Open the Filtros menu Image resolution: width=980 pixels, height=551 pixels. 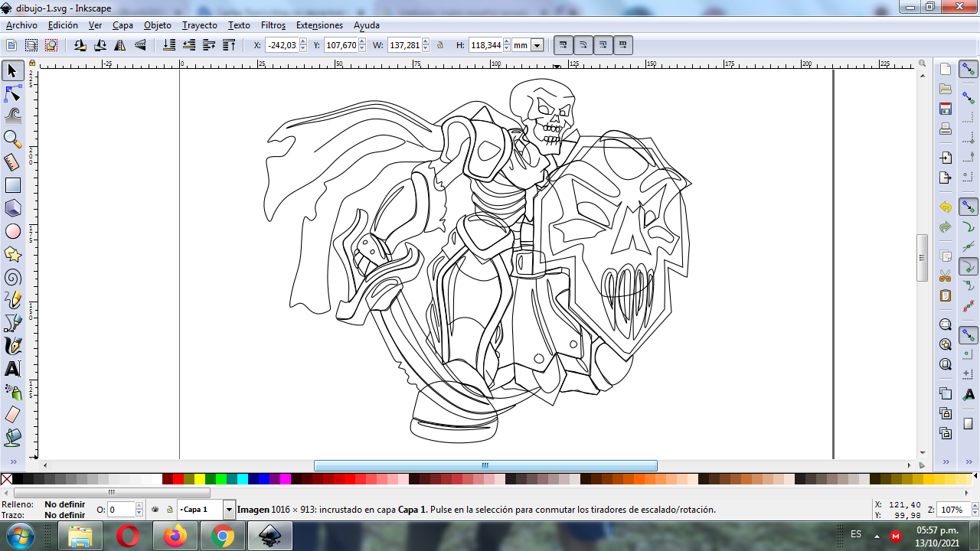pyautogui.click(x=273, y=25)
